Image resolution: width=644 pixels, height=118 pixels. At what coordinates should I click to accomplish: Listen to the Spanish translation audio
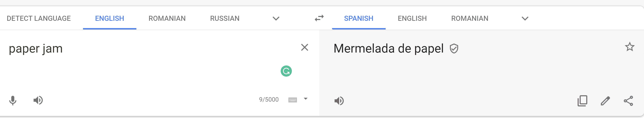pos(339,101)
